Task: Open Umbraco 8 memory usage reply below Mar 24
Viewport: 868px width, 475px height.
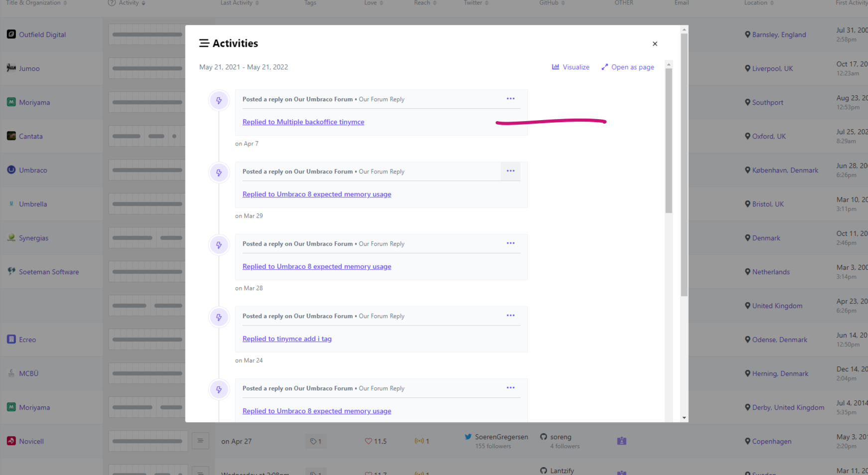Action: click(317, 411)
